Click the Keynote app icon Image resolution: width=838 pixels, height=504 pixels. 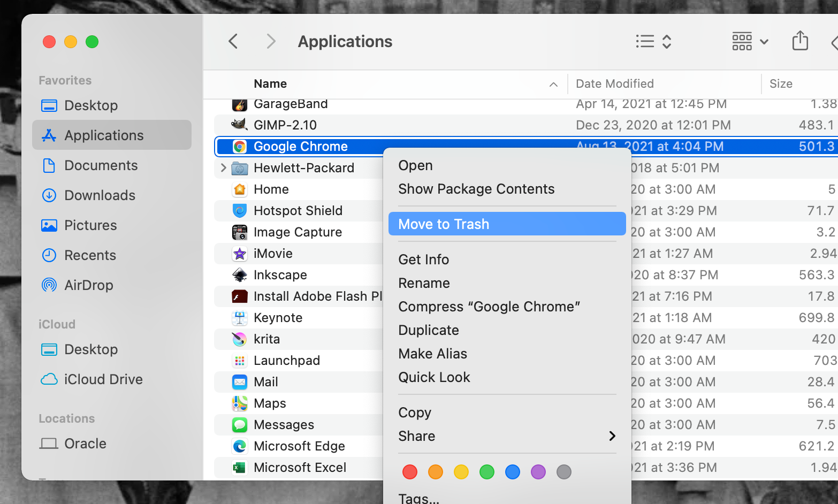click(239, 317)
